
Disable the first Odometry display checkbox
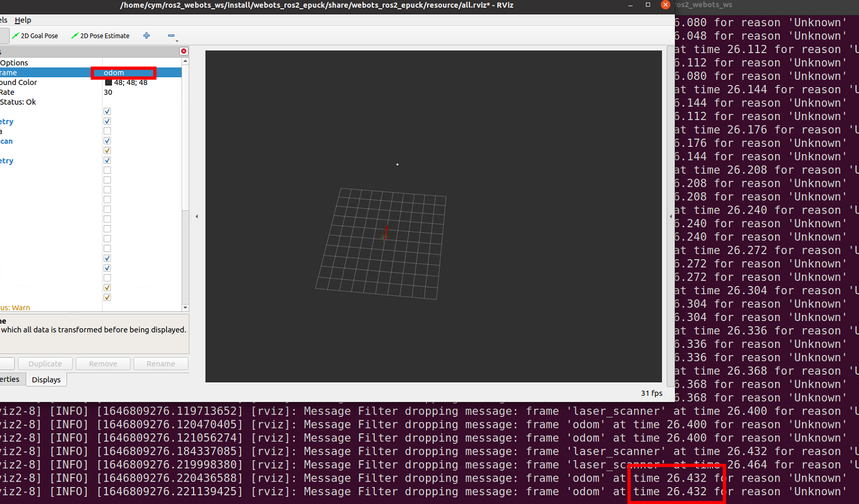(x=107, y=121)
